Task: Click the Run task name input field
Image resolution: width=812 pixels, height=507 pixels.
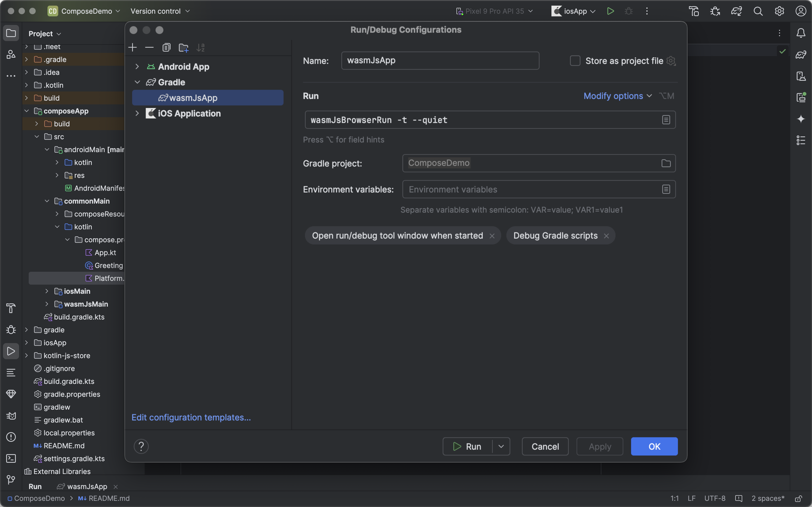Action: [x=481, y=119]
